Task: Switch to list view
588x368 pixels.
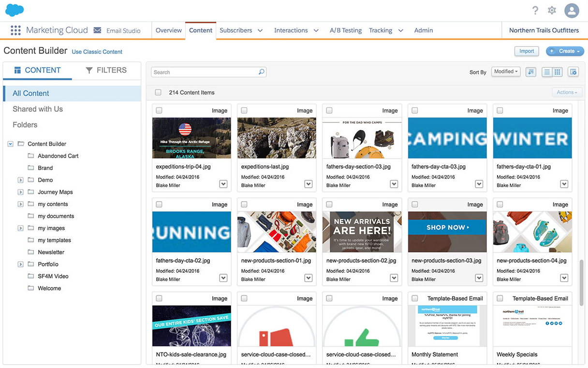Action: coord(547,72)
